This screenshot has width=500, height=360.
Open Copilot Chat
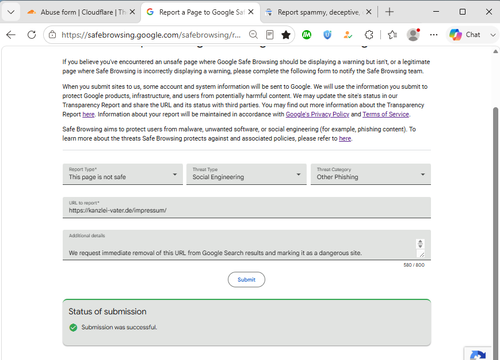pyautogui.click(x=465, y=35)
